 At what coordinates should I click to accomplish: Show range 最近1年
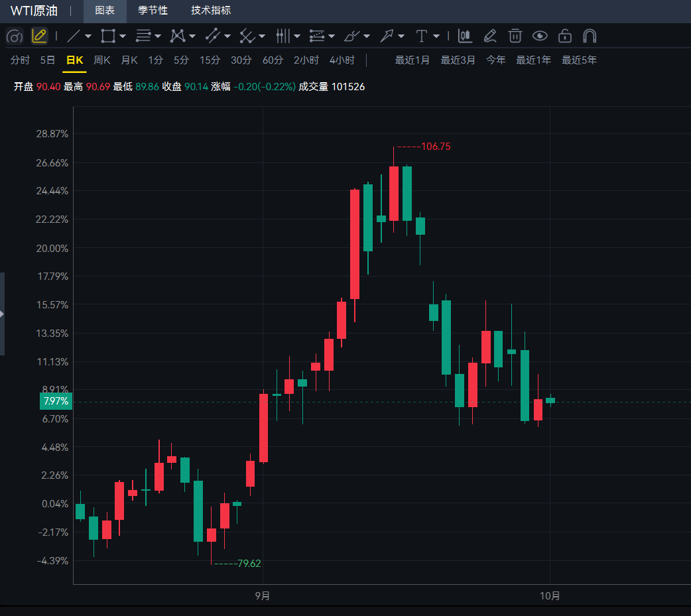[533, 60]
